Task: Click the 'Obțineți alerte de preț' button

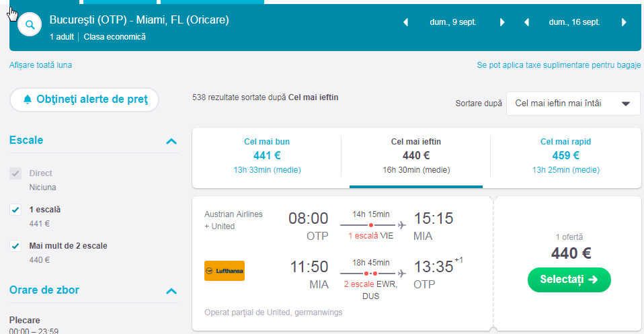Action: [84, 99]
